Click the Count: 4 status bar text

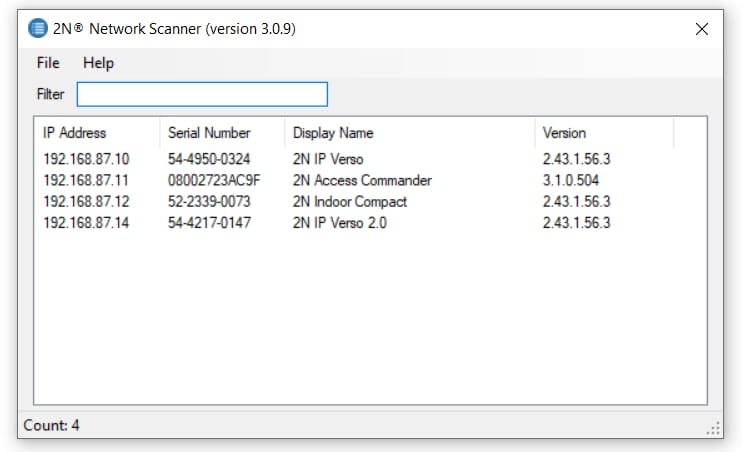(52, 425)
